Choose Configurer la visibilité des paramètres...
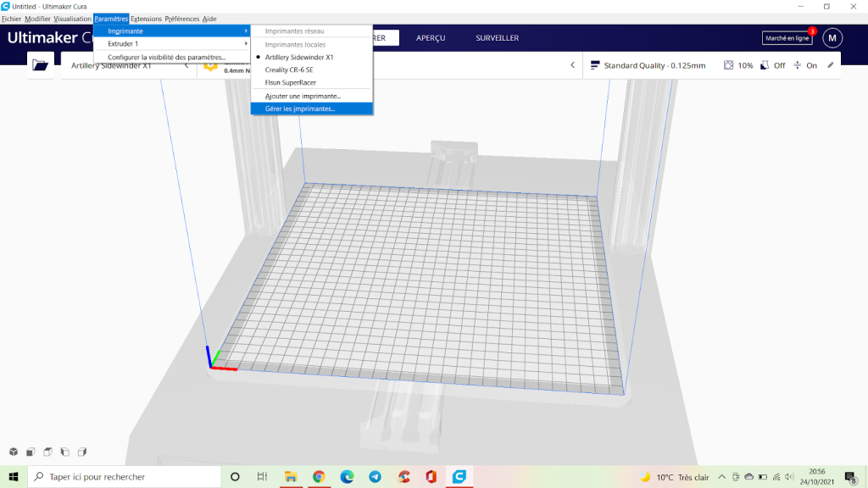The image size is (868, 488). (x=171, y=57)
